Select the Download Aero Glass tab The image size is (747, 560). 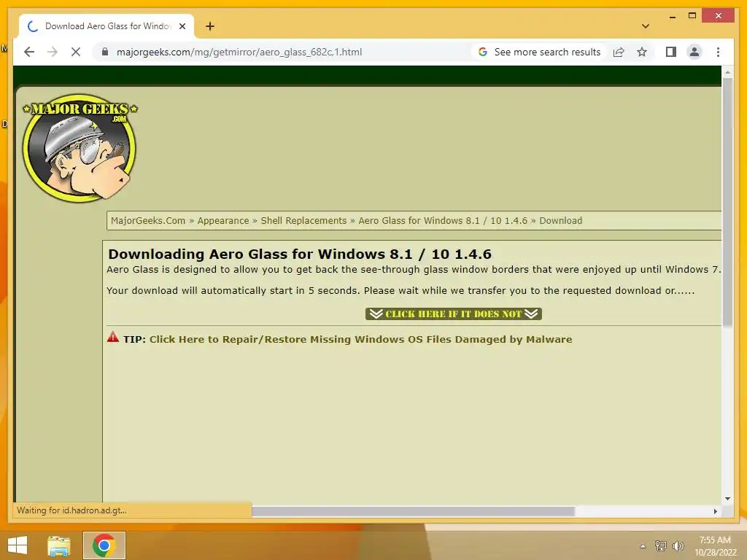pyautogui.click(x=107, y=26)
